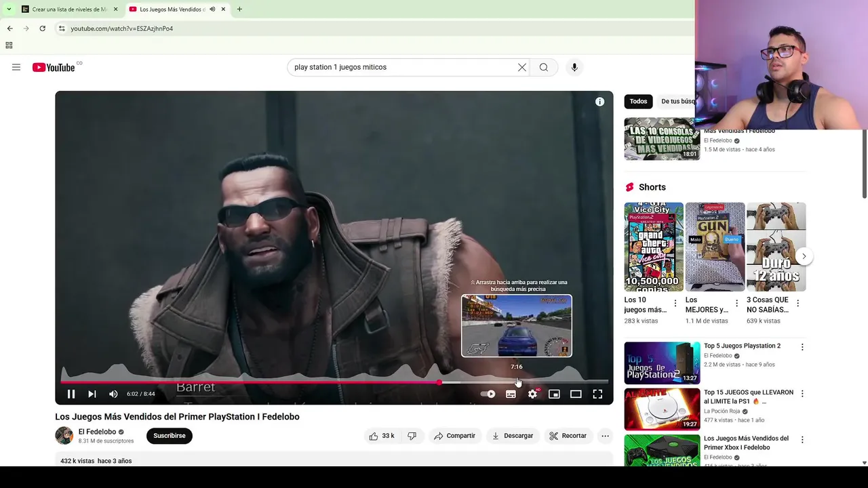
Task: Pause the video playback
Action: tap(71, 394)
